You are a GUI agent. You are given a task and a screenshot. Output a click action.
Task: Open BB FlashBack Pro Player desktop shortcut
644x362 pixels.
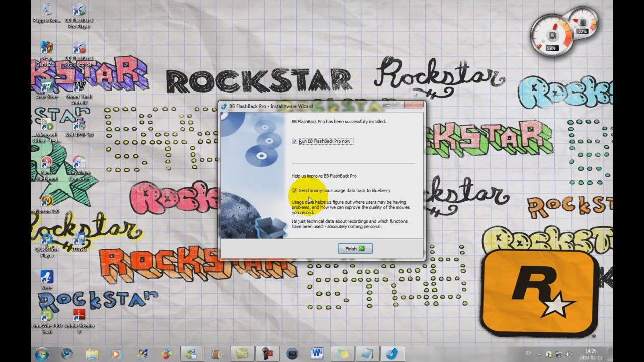pyautogui.click(x=79, y=16)
